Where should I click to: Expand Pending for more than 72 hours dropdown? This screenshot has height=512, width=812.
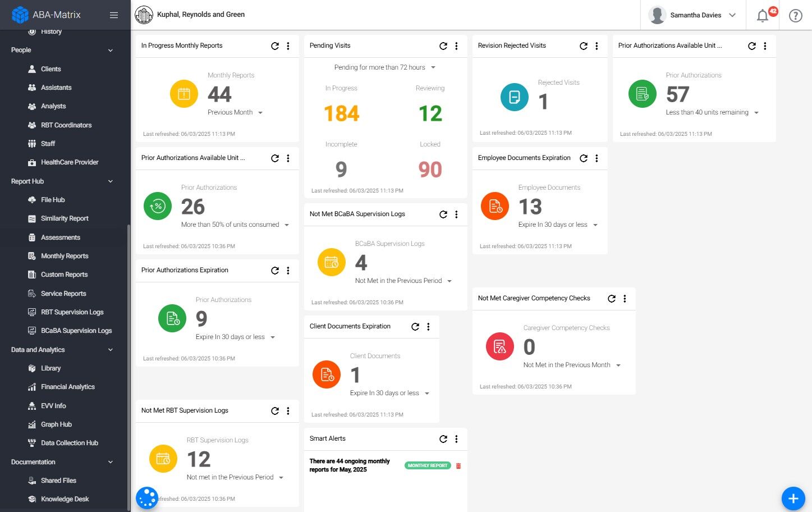pyautogui.click(x=385, y=67)
